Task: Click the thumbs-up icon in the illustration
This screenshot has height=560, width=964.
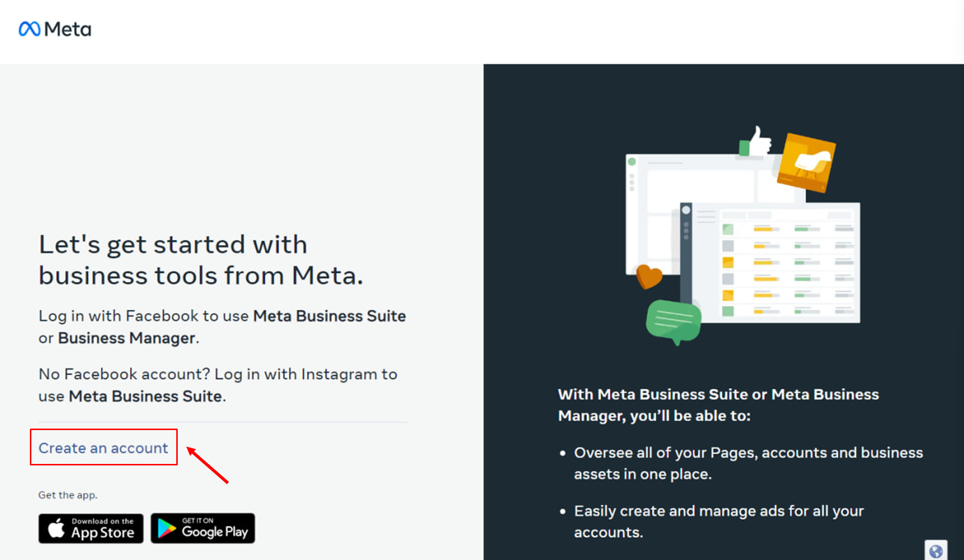Action: (756, 141)
